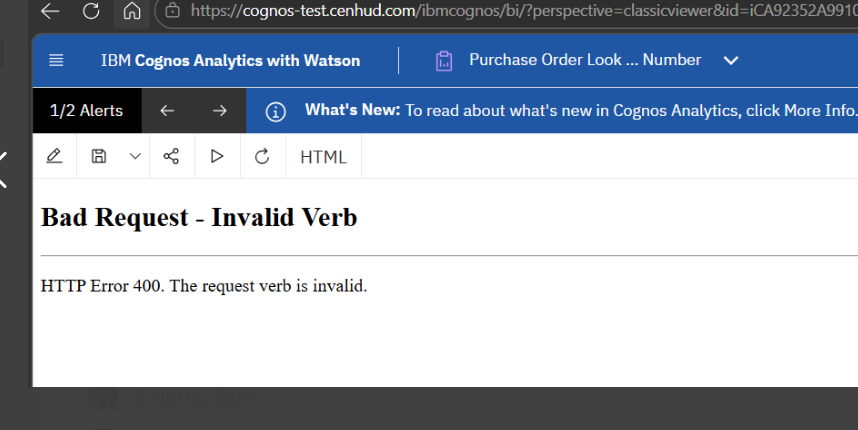Expand the save options dropdown arrow
The height and width of the screenshot is (430, 858).
tap(135, 156)
